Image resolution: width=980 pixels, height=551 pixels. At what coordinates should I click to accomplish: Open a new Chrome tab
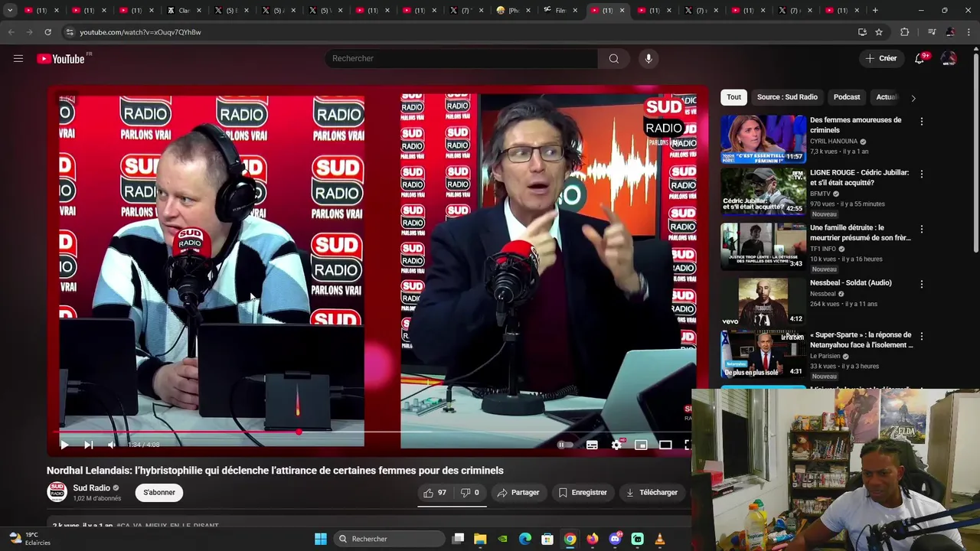[x=875, y=10]
